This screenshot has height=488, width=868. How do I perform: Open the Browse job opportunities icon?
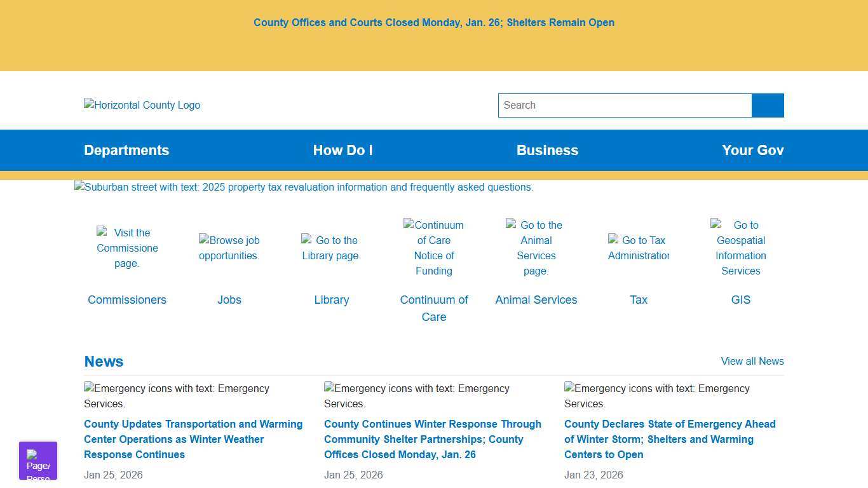(x=229, y=248)
